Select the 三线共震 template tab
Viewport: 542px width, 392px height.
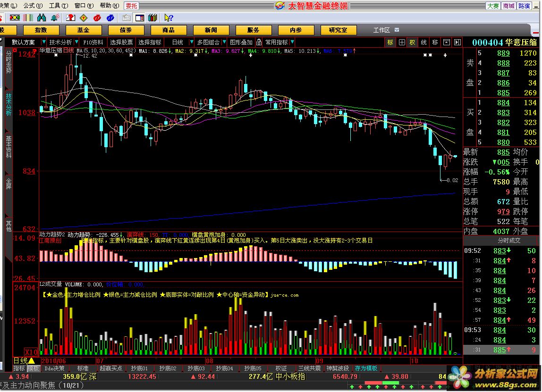click(x=309, y=368)
